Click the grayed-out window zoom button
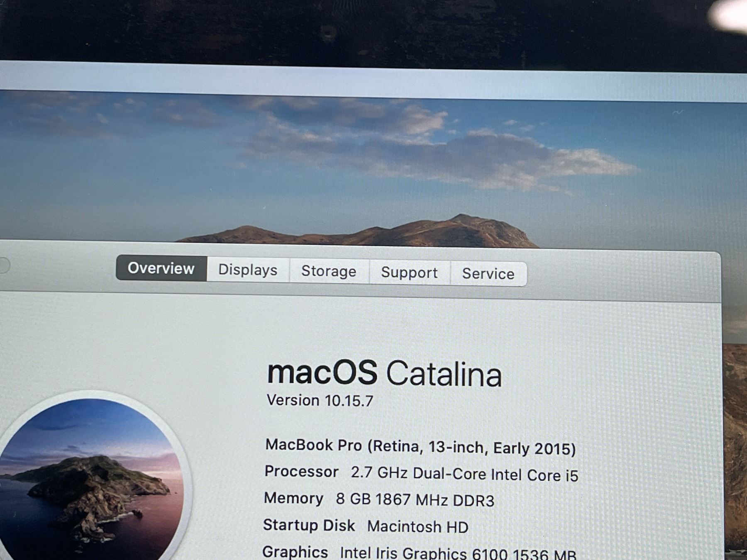This screenshot has width=747, height=560. coord(3,265)
